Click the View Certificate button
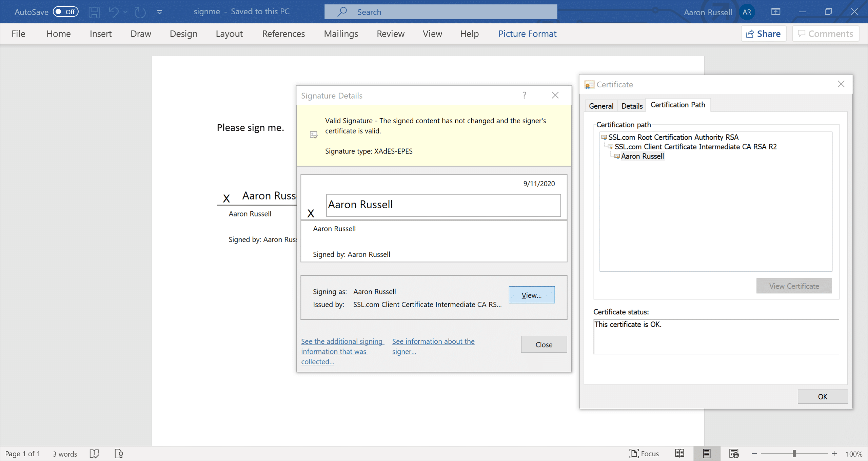Image resolution: width=868 pixels, height=461 pixels. point(794,286)
